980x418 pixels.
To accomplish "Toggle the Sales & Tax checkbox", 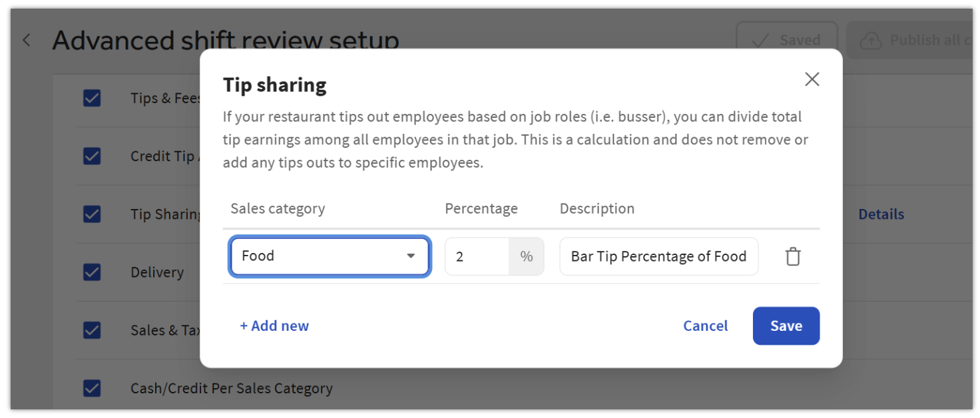I will (x=92, y=330).
